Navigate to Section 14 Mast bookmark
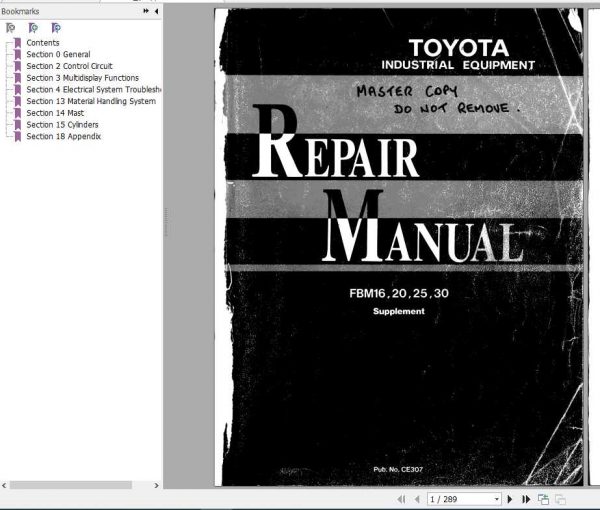 (55, 113)
